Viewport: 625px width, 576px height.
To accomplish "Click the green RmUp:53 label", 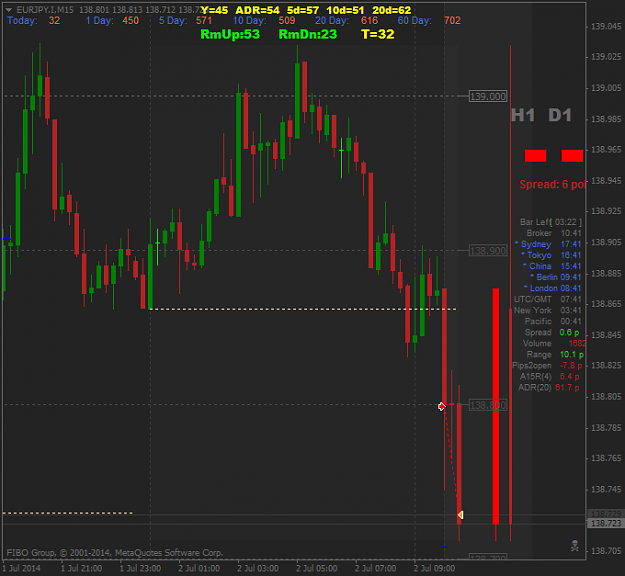I will 230,34.
